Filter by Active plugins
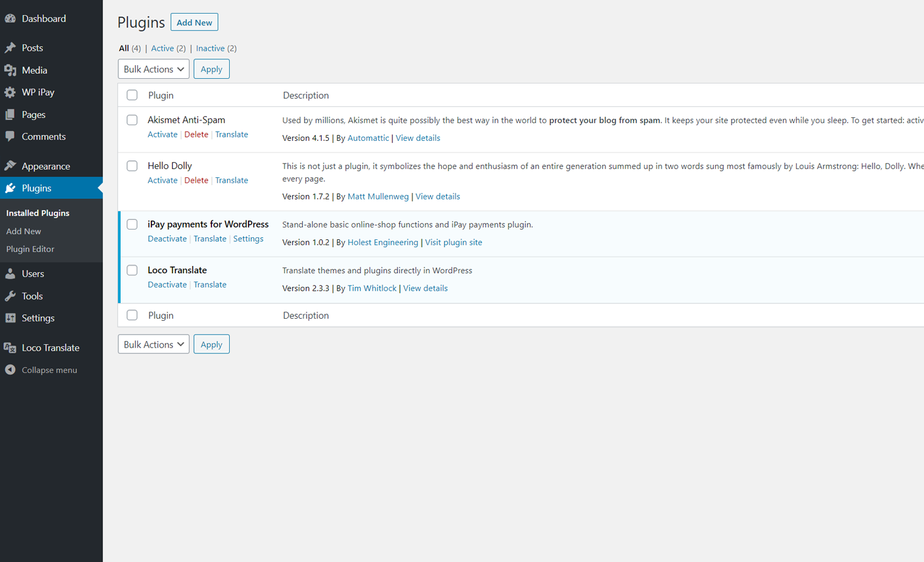924x562 pixels. coord(162,48)
